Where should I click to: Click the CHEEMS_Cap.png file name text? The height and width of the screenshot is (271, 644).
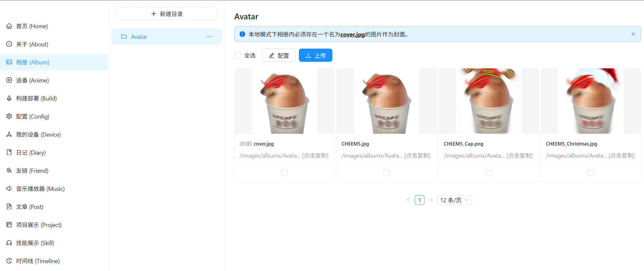coord(464,144)
